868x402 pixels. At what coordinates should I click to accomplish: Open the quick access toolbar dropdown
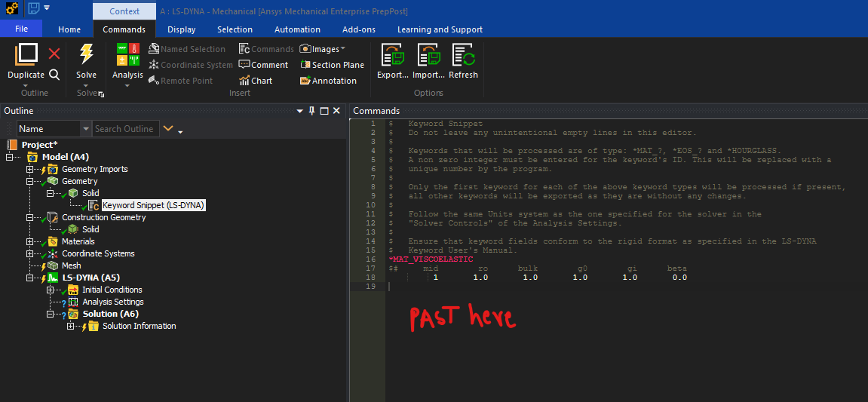[47, 8]
